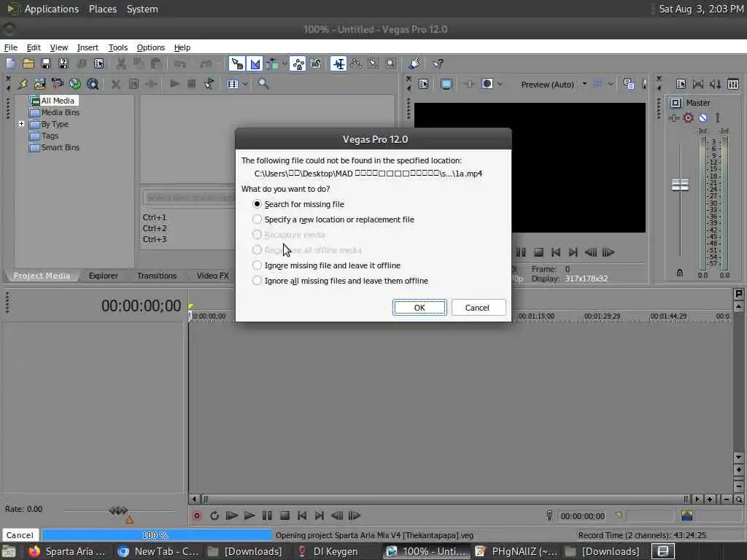Select the Envelope Edit tool icon
Screen dimensions: 747x560
click(356, 64)
